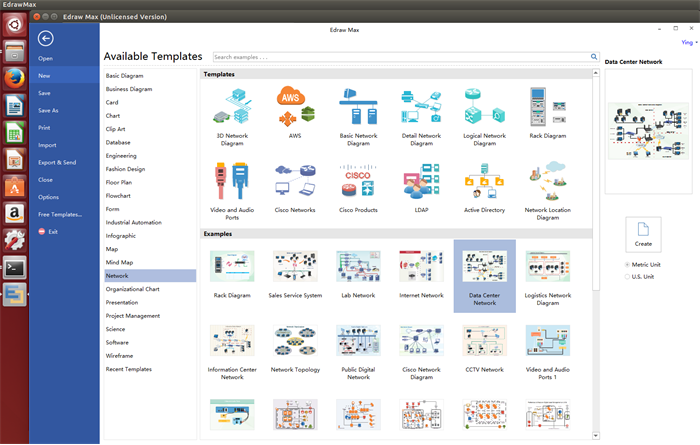Click the scroll up arrow of templates list
The height and width of the screenshot is (445, 700).
point(596,72)
